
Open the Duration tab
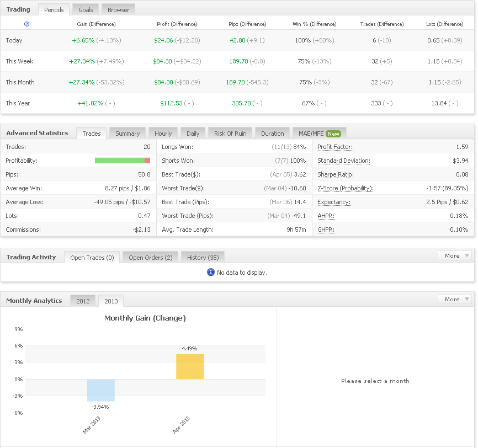click(x=272, y=134)
